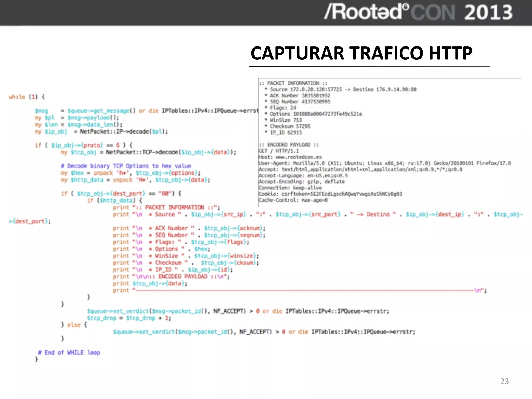The image size is (532, 399).
Task: Click the ':: ENCODED PAYLOAD ::' output header
Action: tap(289, 145)
